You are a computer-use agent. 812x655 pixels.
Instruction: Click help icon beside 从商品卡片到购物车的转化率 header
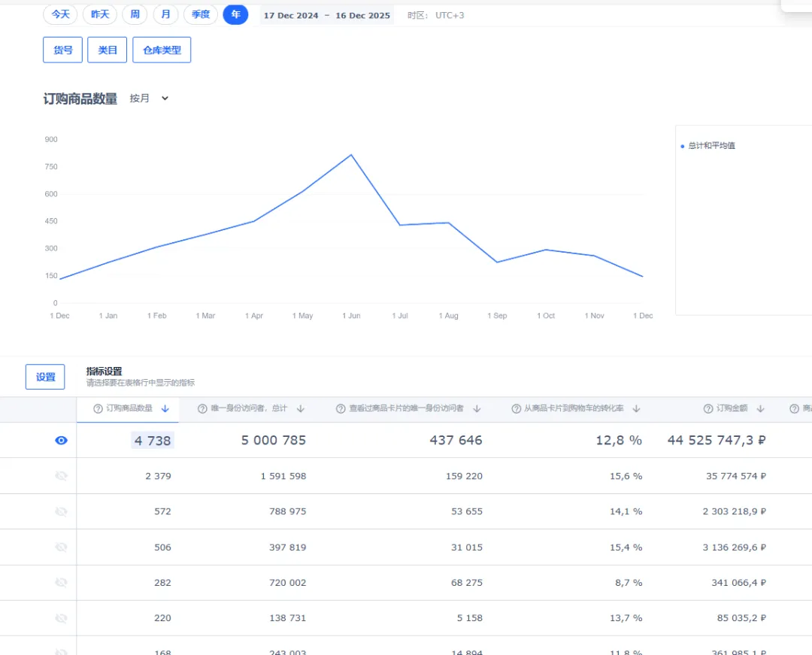(516, 408)
